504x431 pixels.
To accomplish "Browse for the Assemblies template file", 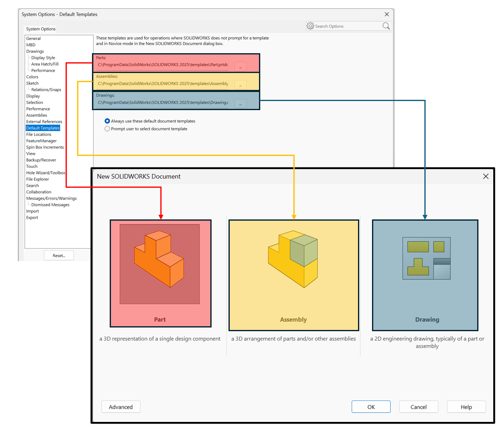I will [x=240, y=85].
